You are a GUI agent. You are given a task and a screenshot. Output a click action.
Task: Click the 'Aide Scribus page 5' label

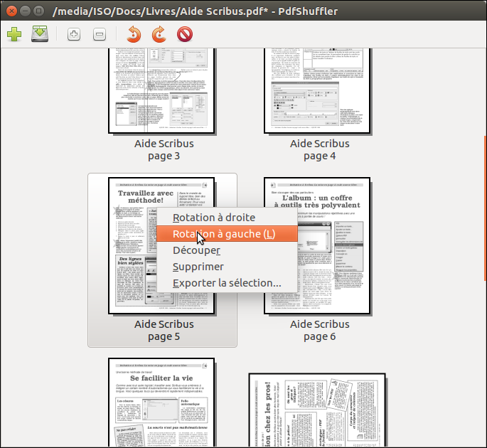coord(164,330)
